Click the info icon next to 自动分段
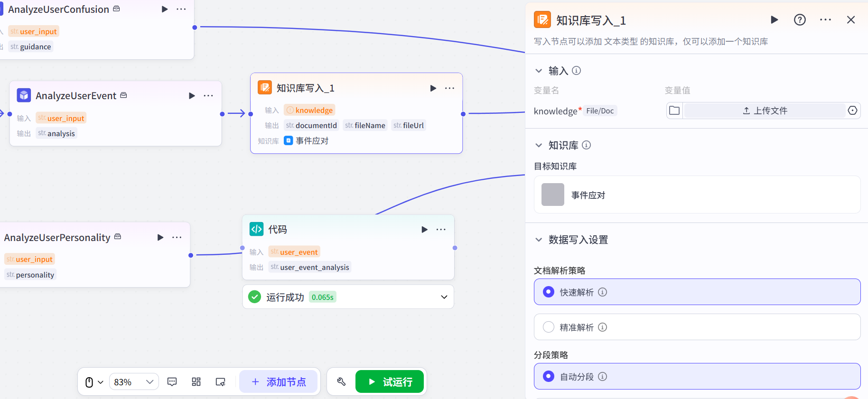868x399 pixels. point(602,377)
